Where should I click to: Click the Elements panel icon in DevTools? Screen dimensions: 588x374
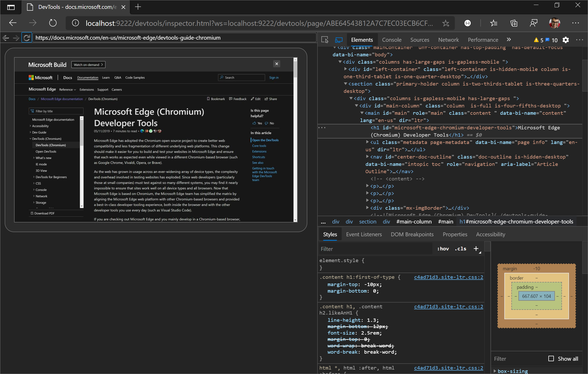[361, 39]
